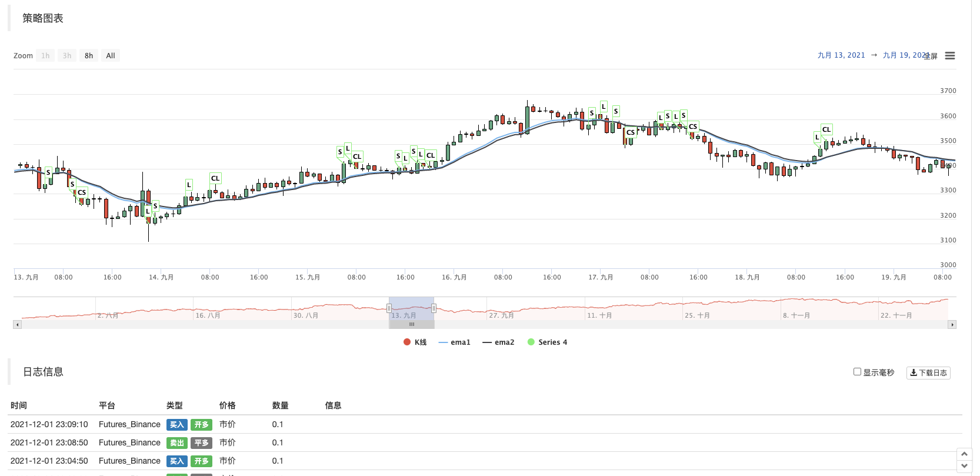Click the fullscreen 全屏 button
The width and height of the screenshot is (980, 476).
(x=931, y=56)
